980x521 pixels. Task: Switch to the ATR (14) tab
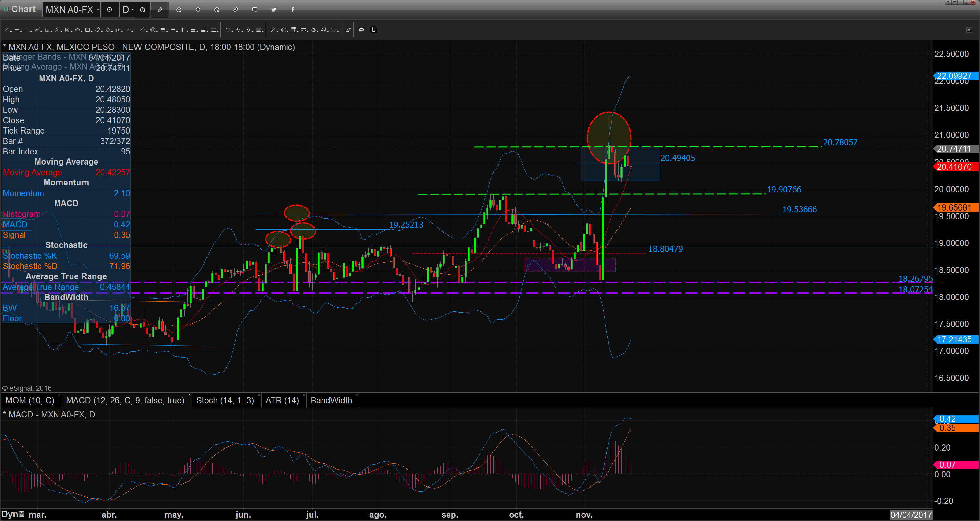click(282, 400)
